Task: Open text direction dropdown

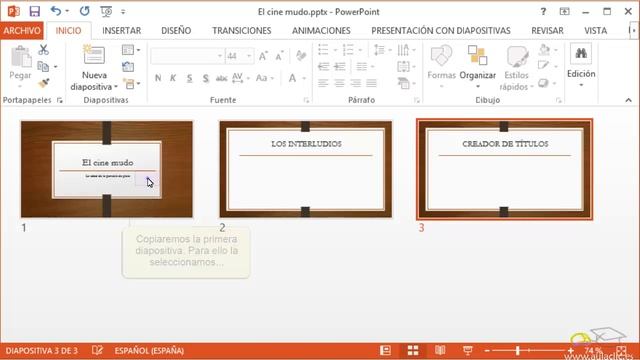Action: [407, 50]
